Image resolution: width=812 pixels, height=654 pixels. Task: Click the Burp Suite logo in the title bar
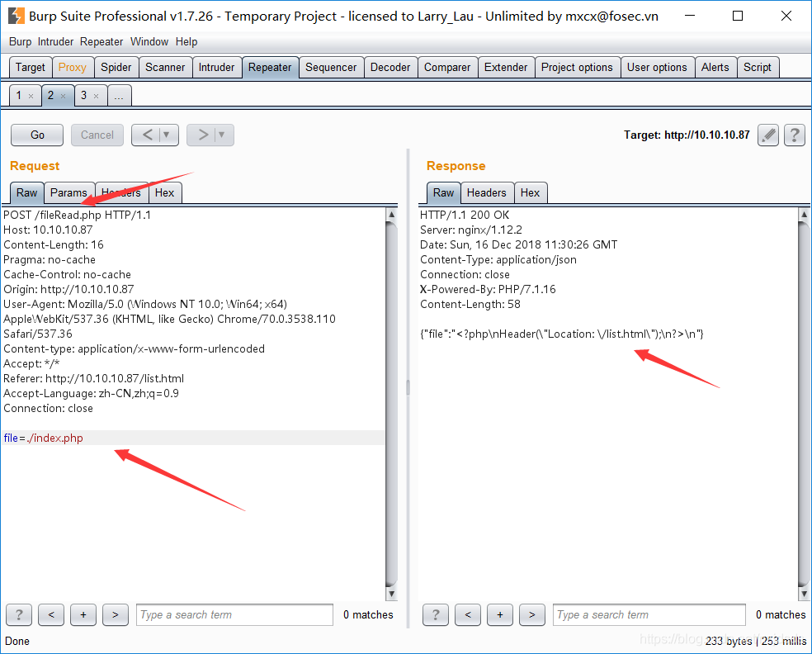pos(16,16)
